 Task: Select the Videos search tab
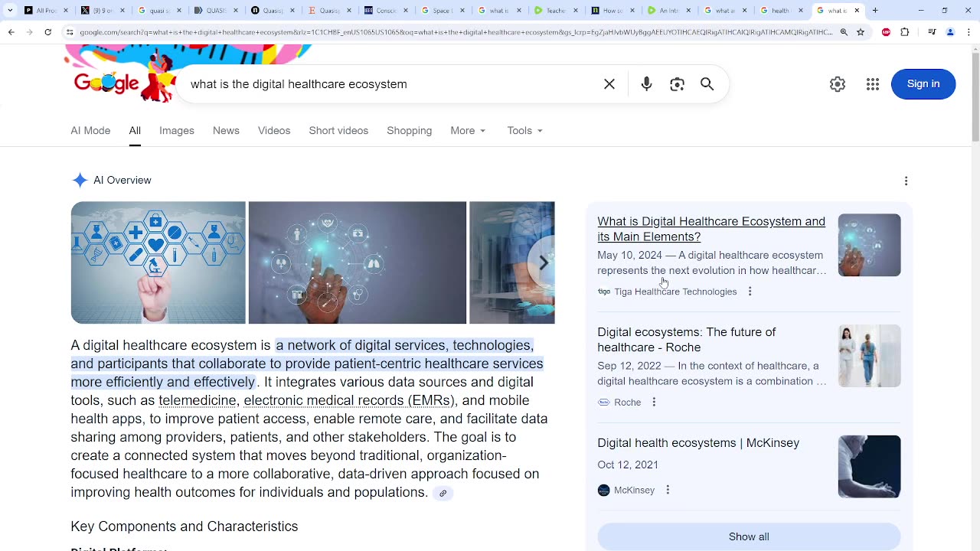click(x=274, y=131)
